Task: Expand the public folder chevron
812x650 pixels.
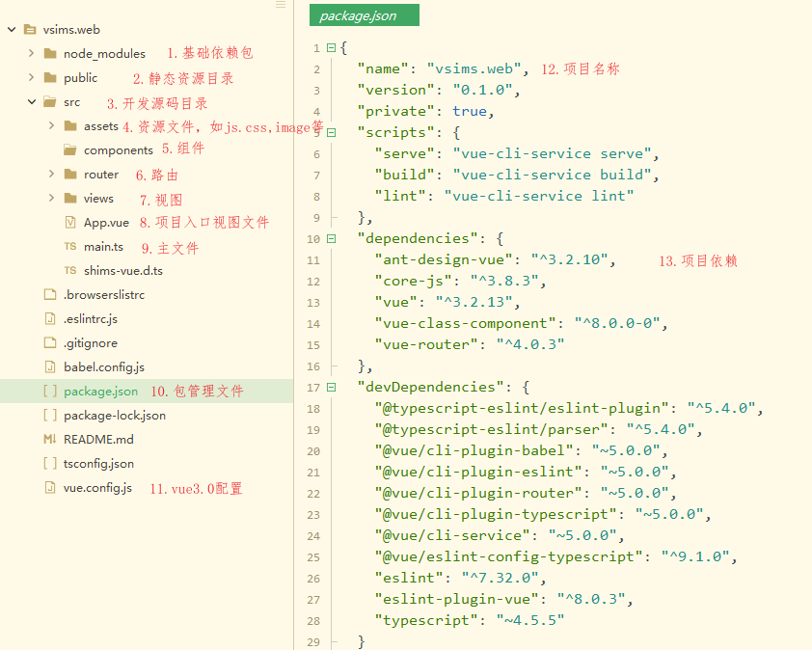Action: (x=31, y=78)
